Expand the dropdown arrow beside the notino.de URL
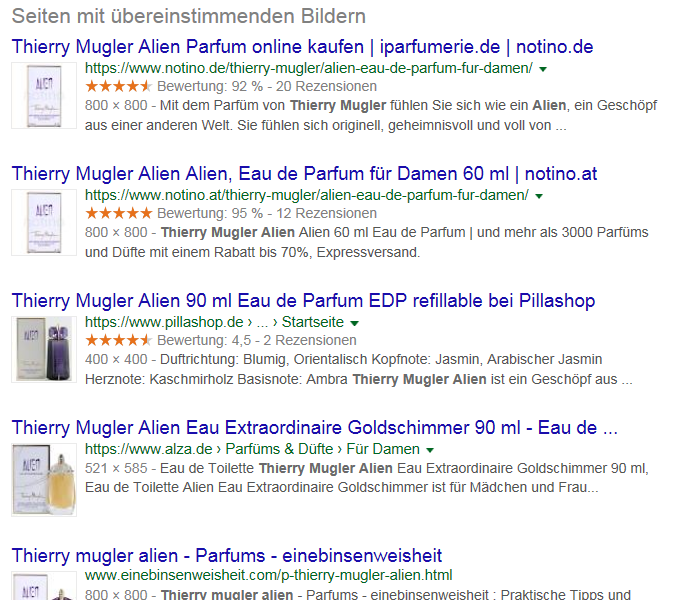 coord(543,69)
